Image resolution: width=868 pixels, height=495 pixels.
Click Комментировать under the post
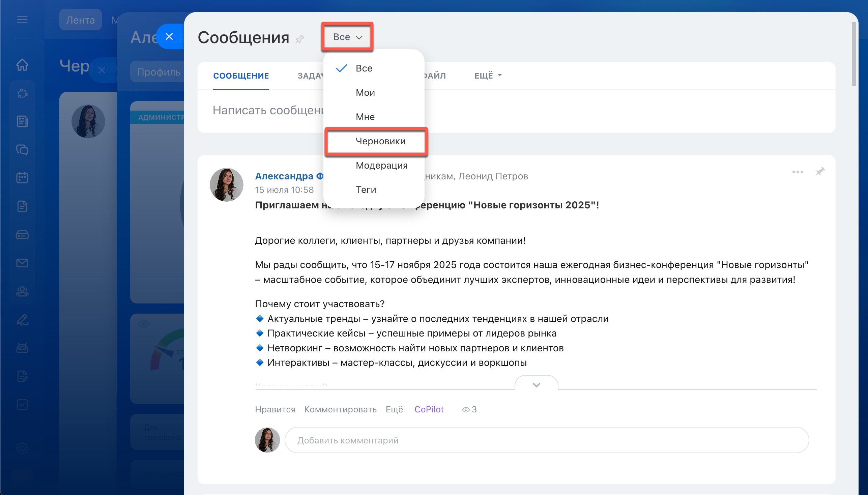coord(340,409)
